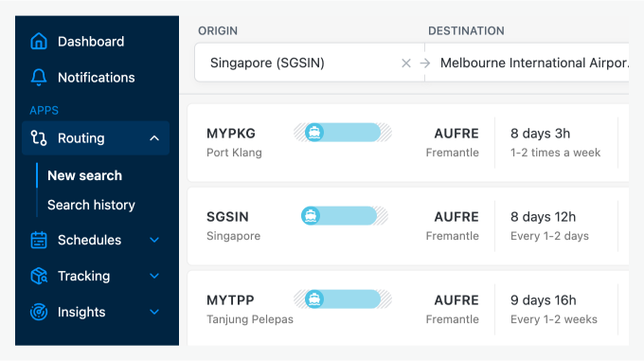Click the 9 days 16h transit time
This screenshot has width=644, height=361.
[543, 300]
